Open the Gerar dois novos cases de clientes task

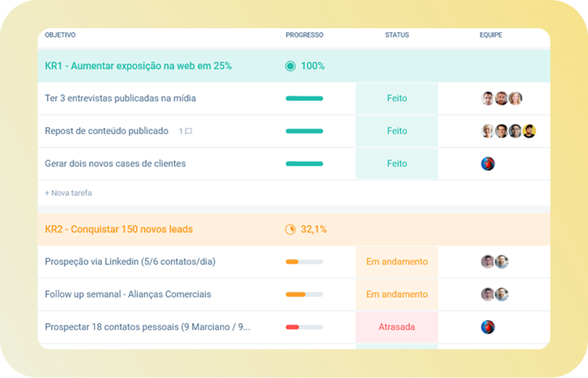tap(115, 164)
